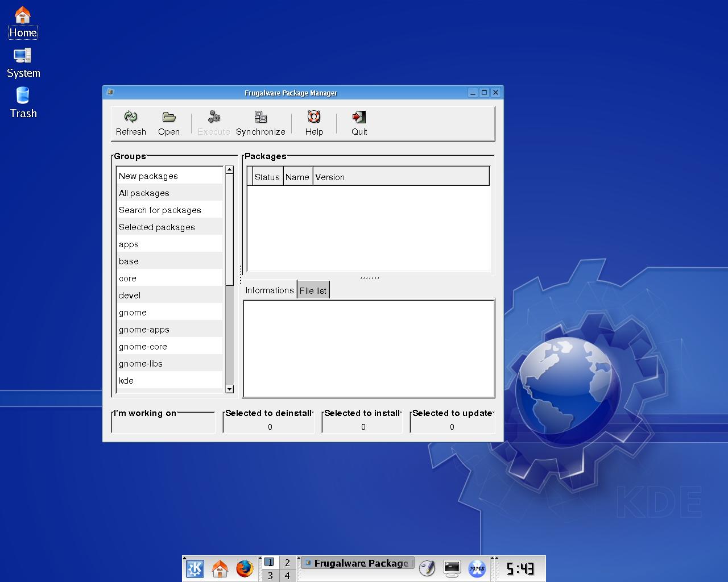
Task: Switch to virtual desktop 2
Action: click(287, 562)
